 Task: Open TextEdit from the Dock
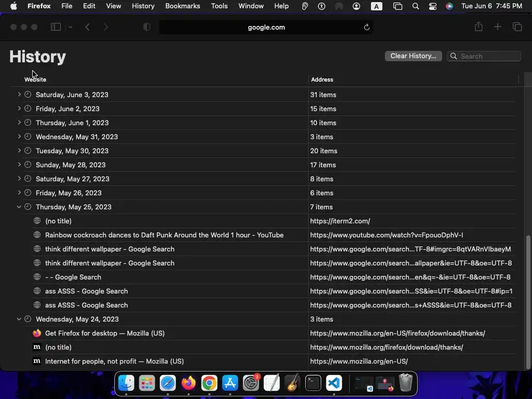pos(272,383)
